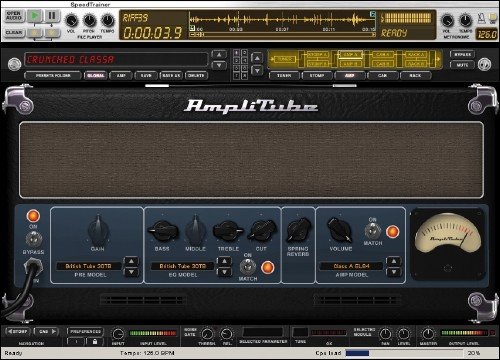Click the up arrow beside the number grid

pyautogui.click(x=257, y=58)
